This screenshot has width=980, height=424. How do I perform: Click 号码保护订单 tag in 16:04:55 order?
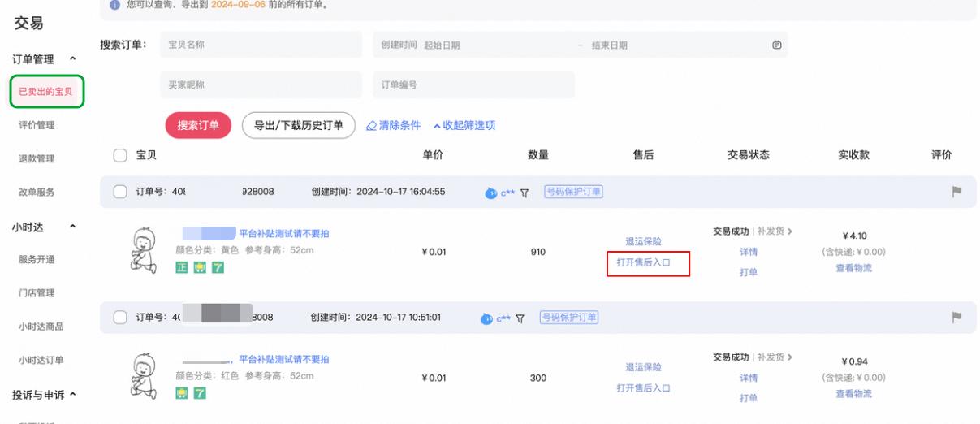[574, 192]
